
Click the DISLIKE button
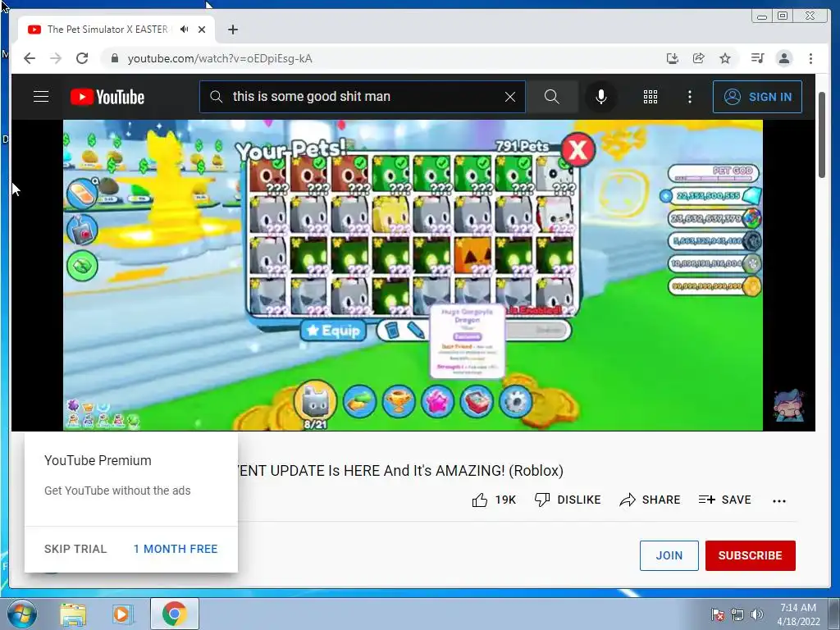tap(568, 500)
